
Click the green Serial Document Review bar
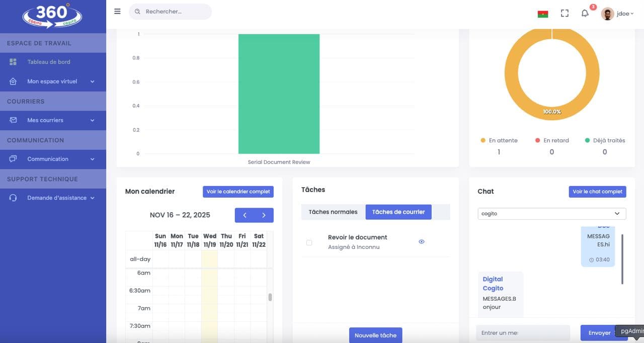tap(279, 94)
